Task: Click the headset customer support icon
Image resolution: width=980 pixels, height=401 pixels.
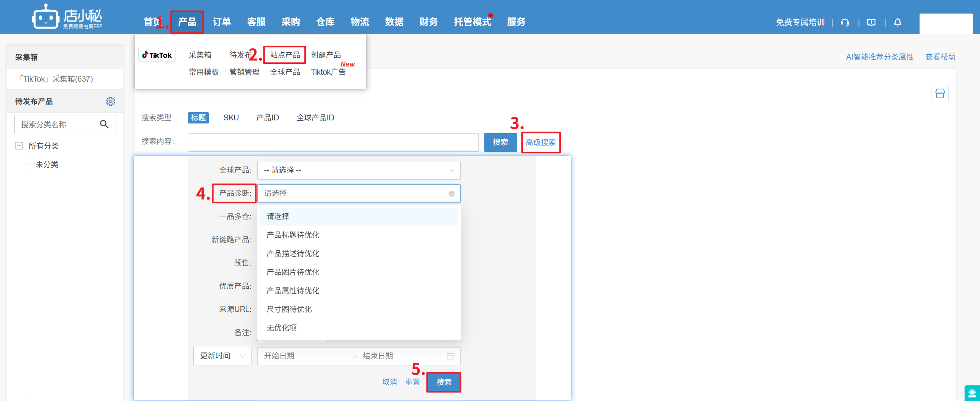Action: 845,22
